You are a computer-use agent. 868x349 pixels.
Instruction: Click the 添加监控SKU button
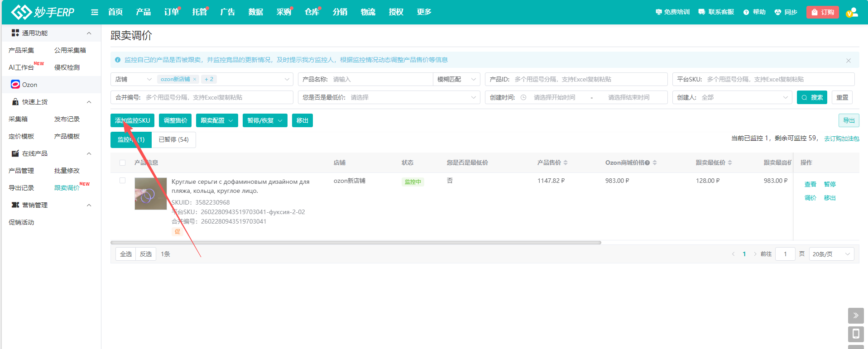132,120
